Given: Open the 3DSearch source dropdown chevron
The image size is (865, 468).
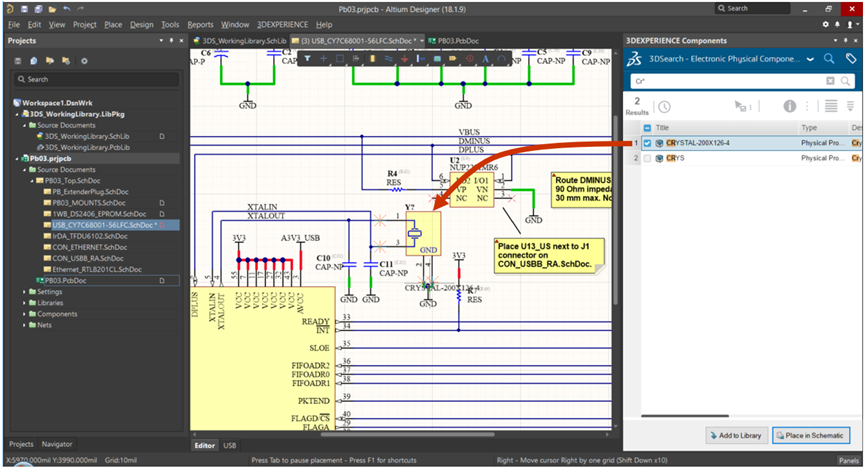Looking at the screenshot, I should click(x=810, y=59).
